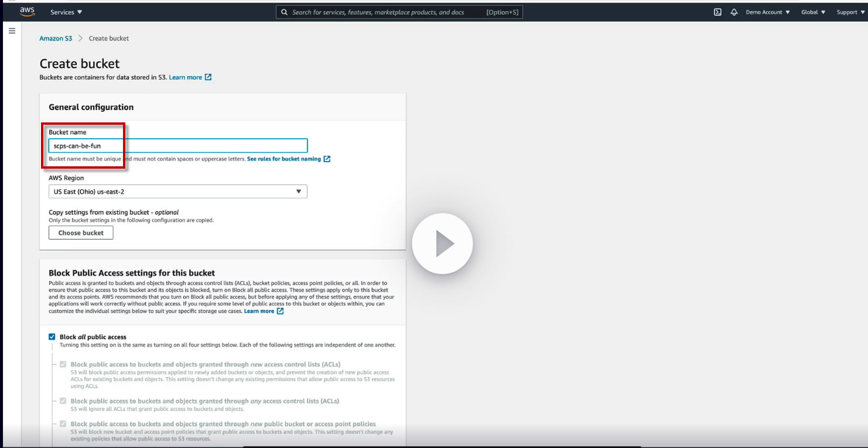Open See rules for bucket naming link
The width and height of the screenshot is (868, 448).
[x=284, y=159]
